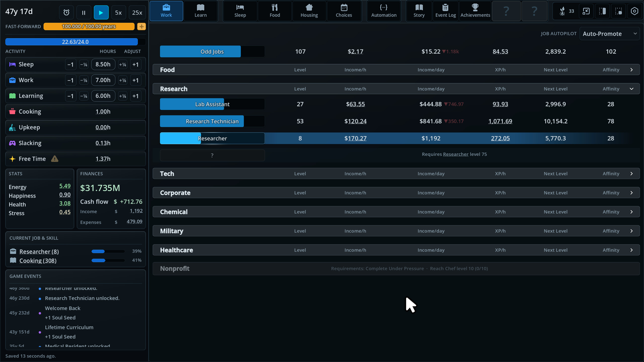Screen dimensions: 644x362
Task: Open the Event Log tab
Action: click(x=446, y=11)
